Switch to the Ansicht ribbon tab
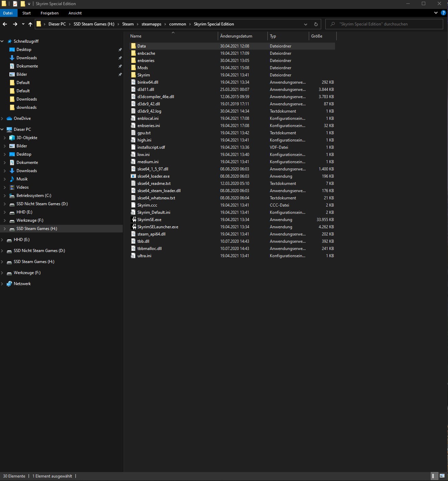 [x=75, y=13]
